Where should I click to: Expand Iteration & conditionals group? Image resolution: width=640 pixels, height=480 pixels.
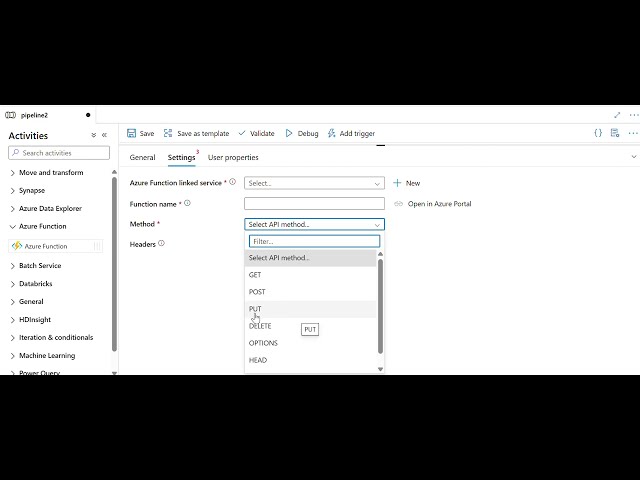13,338
